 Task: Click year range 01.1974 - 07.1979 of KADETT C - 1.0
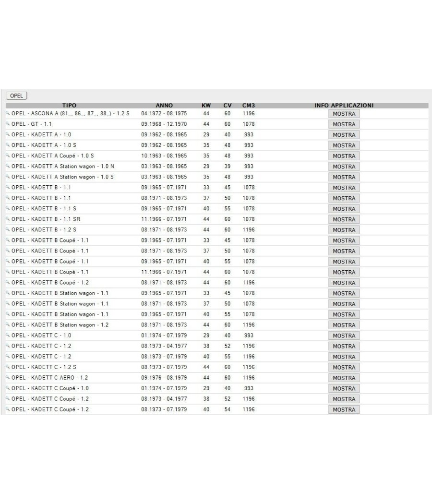(x=164, y=336)
